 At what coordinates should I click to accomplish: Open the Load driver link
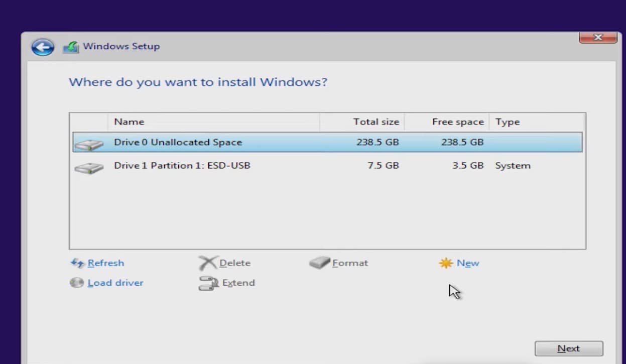pyautogui.click(x=115, y=283)
